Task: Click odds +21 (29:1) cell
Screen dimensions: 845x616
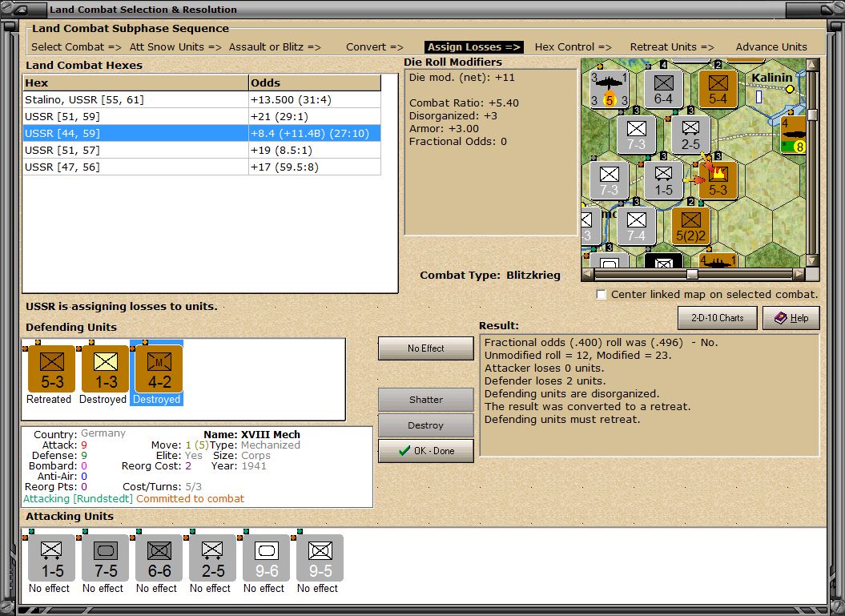Action: 315,116
